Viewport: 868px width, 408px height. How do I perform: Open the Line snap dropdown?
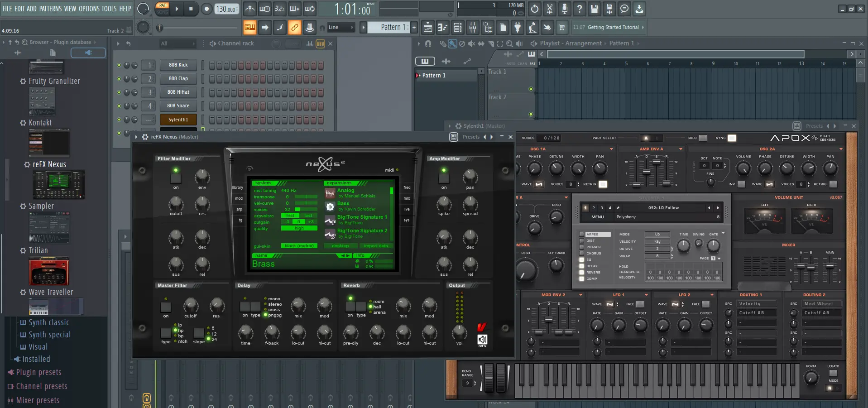click(341, 28)
